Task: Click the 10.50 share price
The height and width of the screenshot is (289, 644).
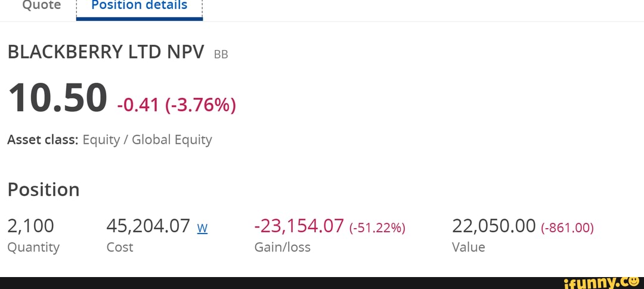Action: (57, 98)
